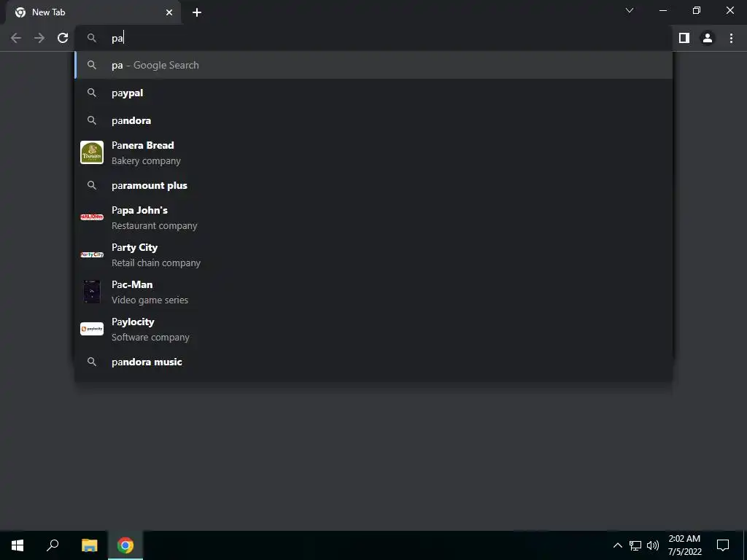The width and height of the screenshot is (747, 560).
Task: Click the browser forward arrow
Action: point(39,38)
